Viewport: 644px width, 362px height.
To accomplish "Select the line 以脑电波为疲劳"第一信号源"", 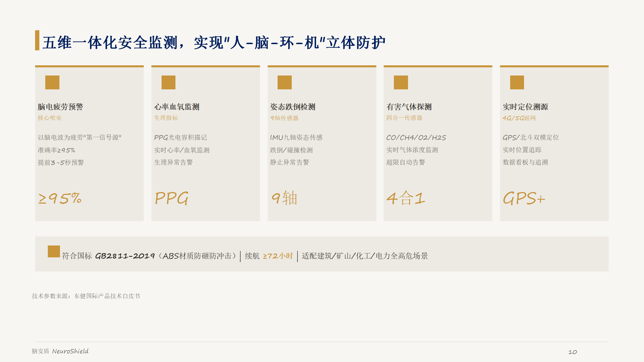I will click(x=80, y=137).
